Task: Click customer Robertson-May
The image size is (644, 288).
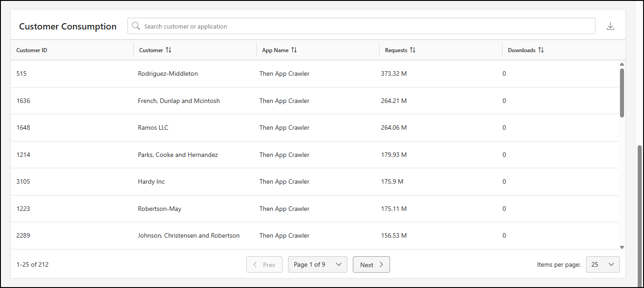Action: tap(160, 209)
